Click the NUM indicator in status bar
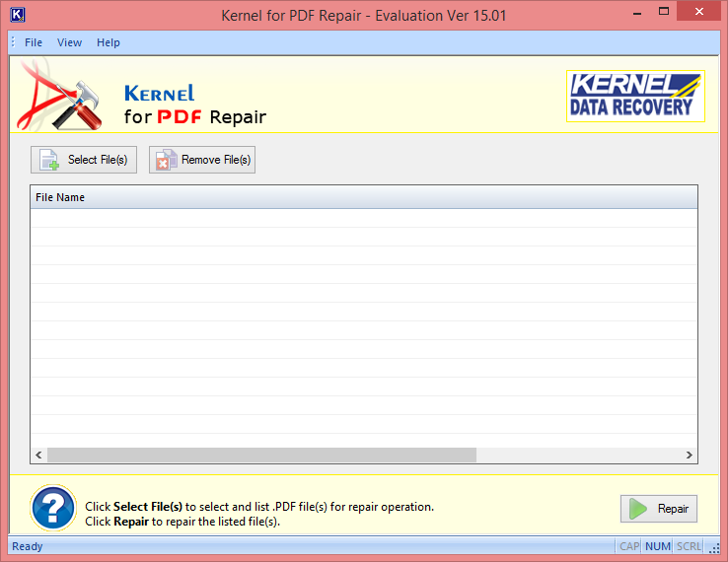Image resolution: width=728 pixels, height=562 pixels. pyautogui.click(x=657, y=546)
